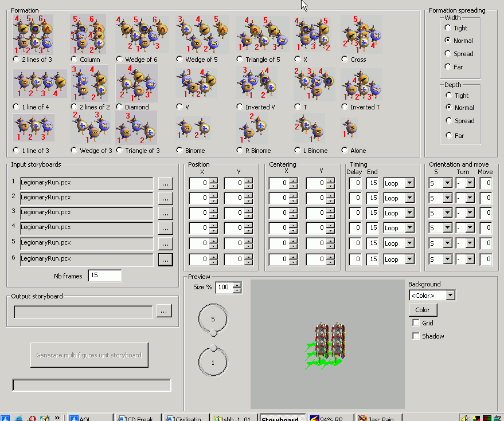Screen dimensions: 504x421
Task: Select the Tight radio button under Depth
Action: (449, 95)
